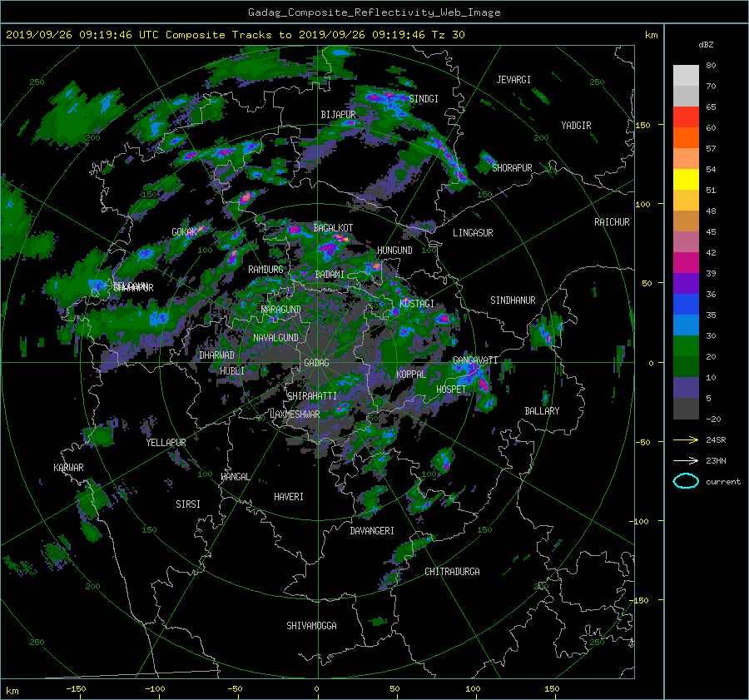Click the GANGAVATI city label
The width and height of the screenshot is (749, 700).
(x=475, y=360)
